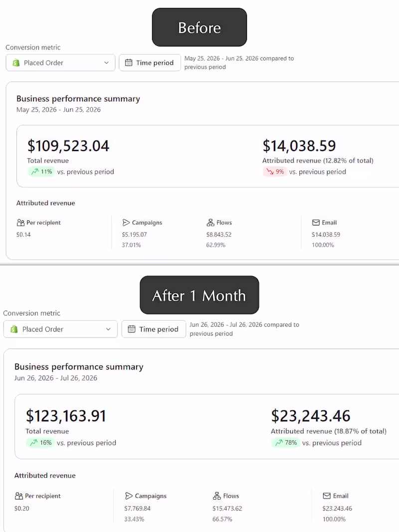
Task: Select the $23,243.46 attributed revenue figure
Action: [311, 416]
